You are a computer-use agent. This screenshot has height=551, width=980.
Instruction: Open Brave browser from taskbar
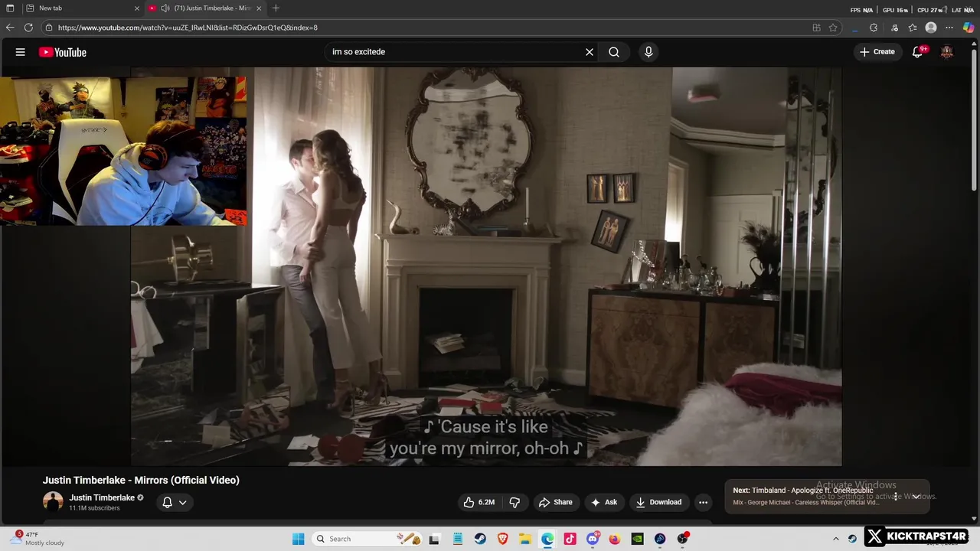502,539
